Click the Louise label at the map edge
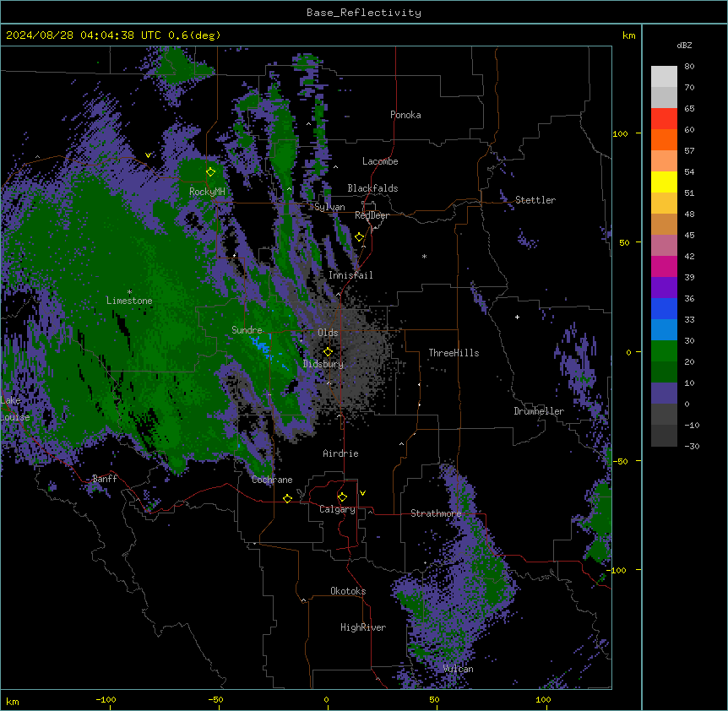The image size is (728, 711). (x=15, y=417)
